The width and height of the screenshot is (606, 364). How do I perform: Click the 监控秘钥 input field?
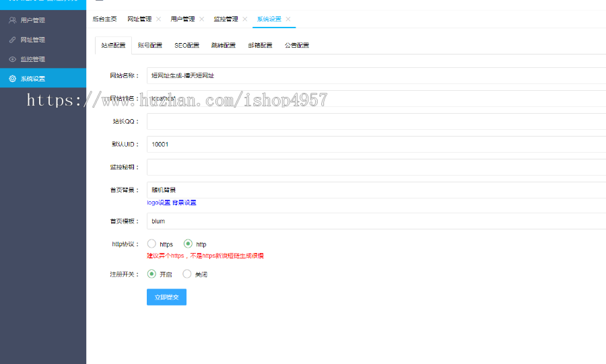click(x=376, y=167)
